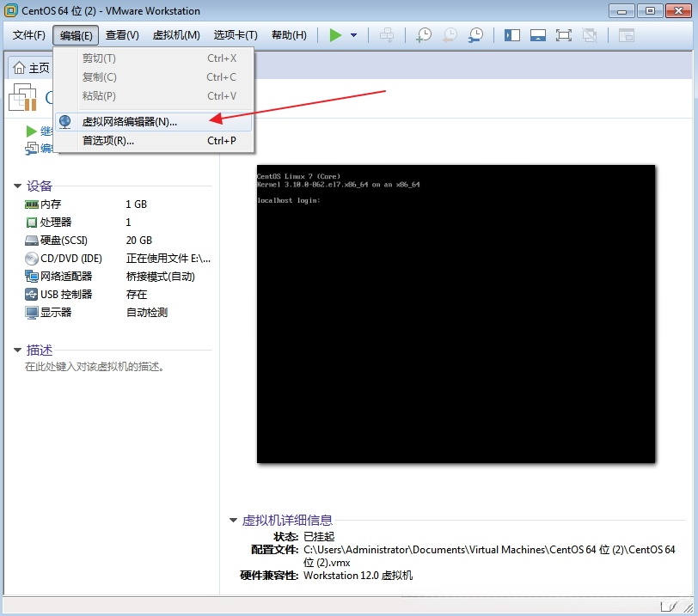Click the console view toolbar icon

(x=627, y=35)
